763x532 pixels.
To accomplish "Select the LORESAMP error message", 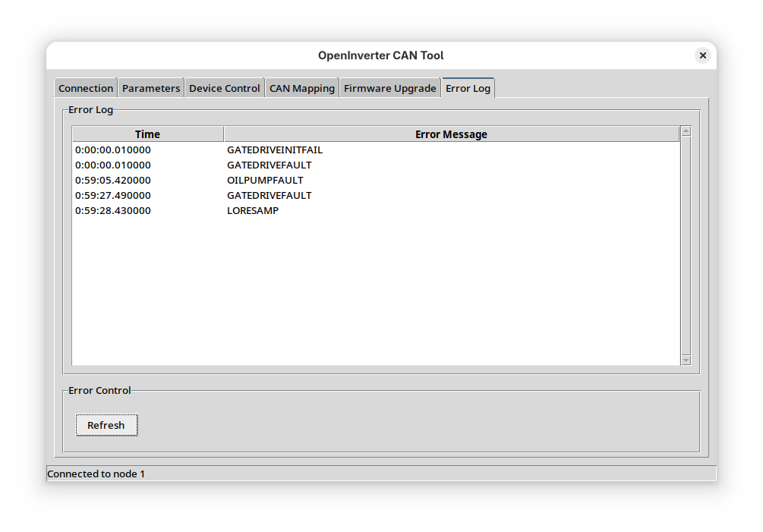I will click(252, 210).
